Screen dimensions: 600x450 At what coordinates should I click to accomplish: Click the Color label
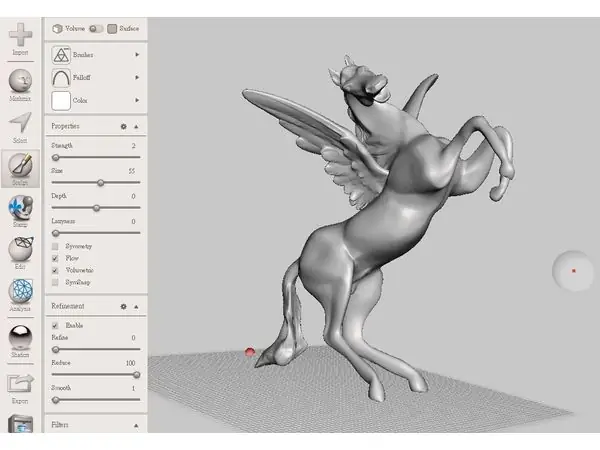pos(80,100)
